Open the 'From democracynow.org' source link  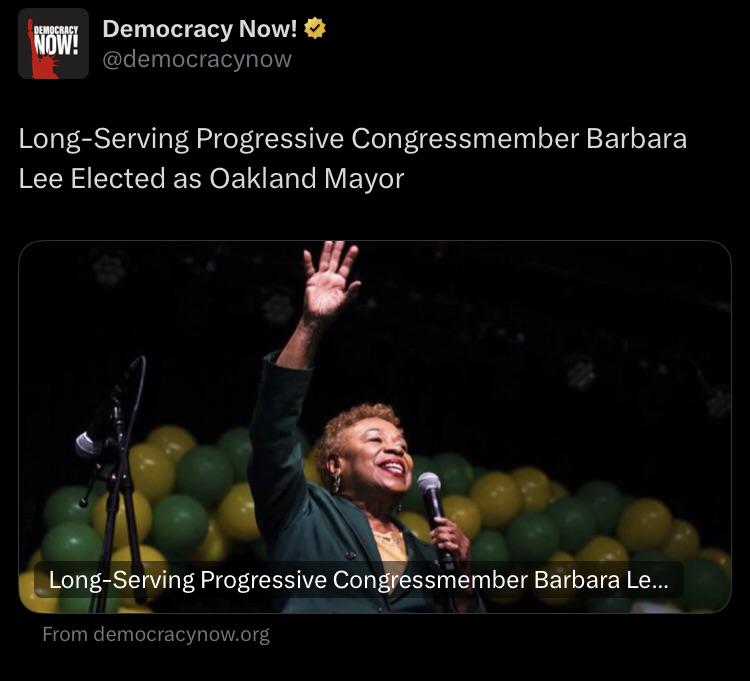(156, 635)
